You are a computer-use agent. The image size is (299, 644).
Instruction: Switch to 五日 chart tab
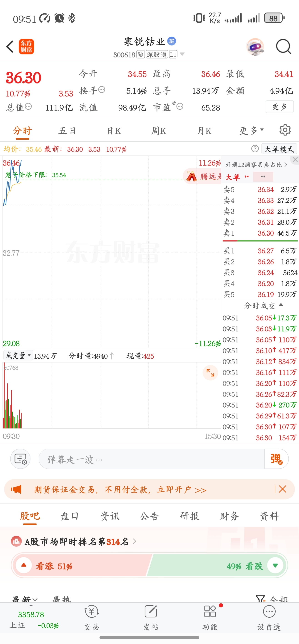[x=67, y=131]
